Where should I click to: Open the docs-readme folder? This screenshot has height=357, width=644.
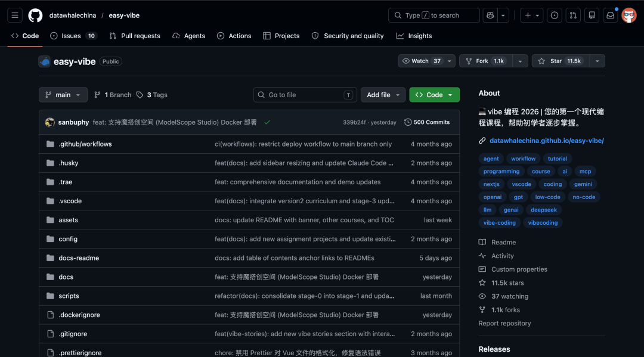79,258
